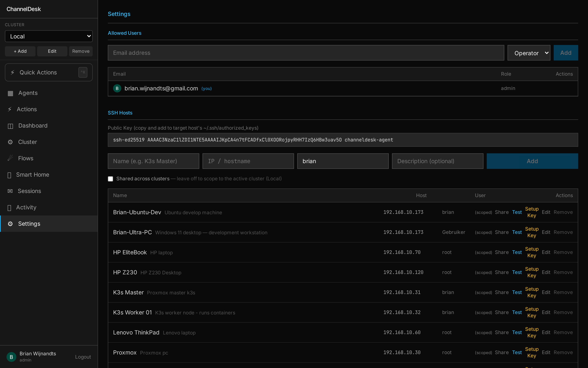Click the Edit cluster button
The width and height of the screenshot is (588, 368).
coord(52,51)
